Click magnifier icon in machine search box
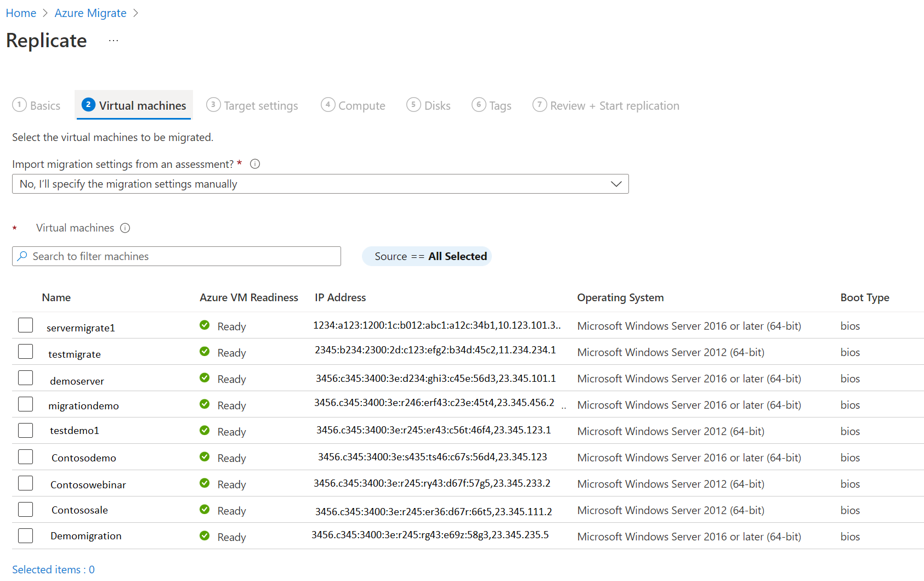Screen dimensions: 924x581 point(22,256)
